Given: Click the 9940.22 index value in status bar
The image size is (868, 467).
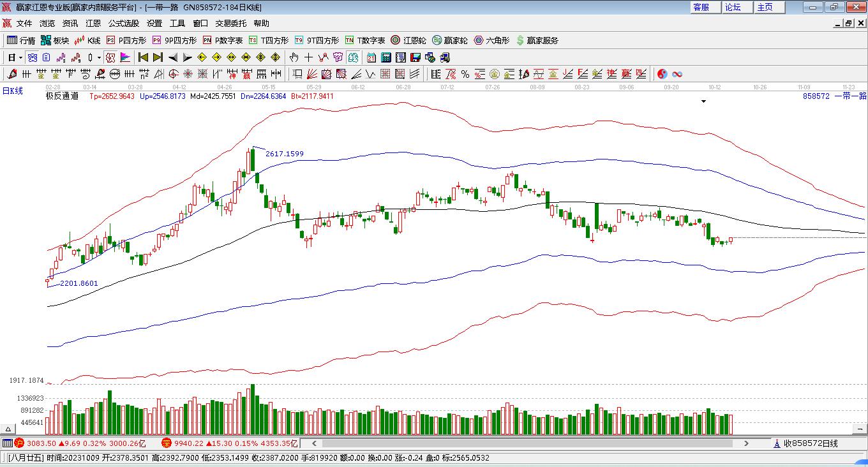Looking at the screenshot, I should [188, 443].
